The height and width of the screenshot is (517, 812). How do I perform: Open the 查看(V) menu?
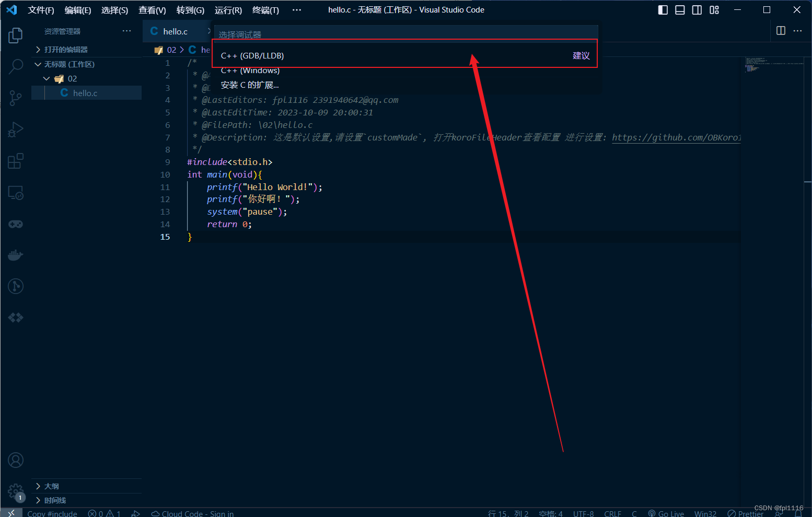(x=152, y=10)
